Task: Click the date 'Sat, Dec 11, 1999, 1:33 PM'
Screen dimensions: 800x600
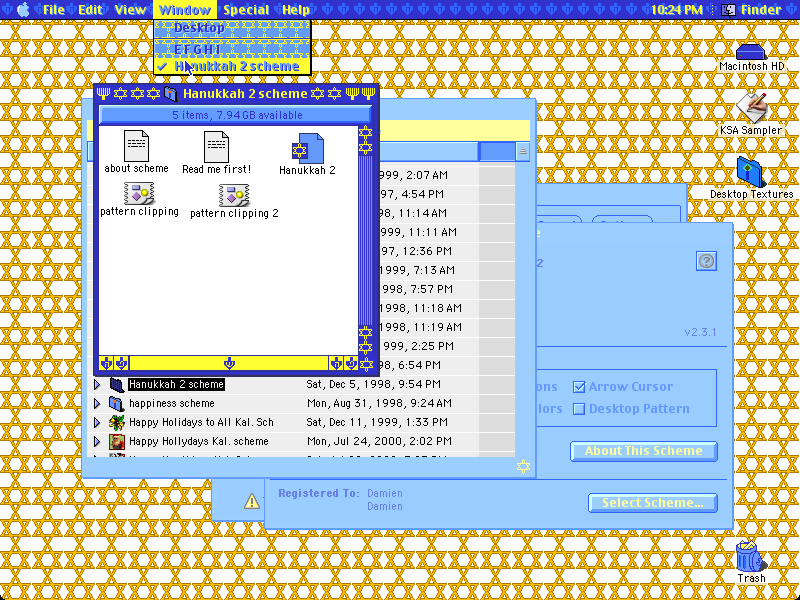Action: click(377, 422)
